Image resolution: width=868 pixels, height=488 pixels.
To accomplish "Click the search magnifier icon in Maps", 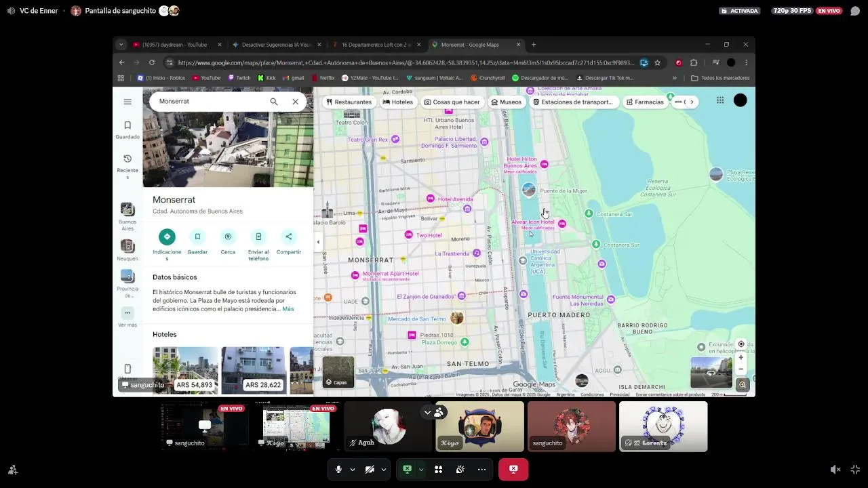I will click(x=274, y=102).
